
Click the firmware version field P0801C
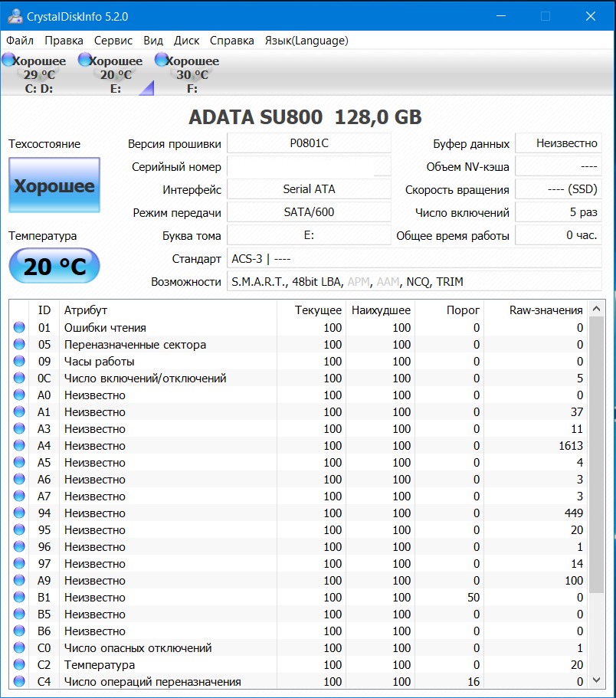click(309, 143)
